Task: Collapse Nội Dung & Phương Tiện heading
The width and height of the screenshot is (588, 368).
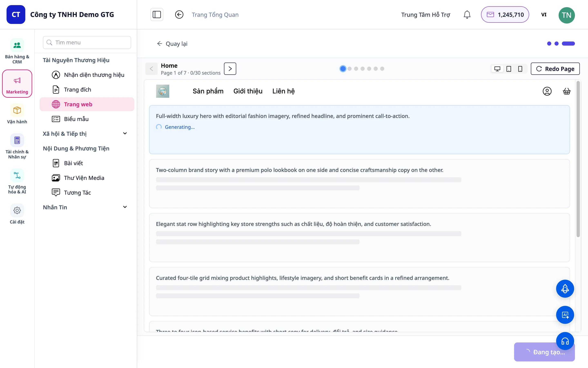Action: (76, 148)
